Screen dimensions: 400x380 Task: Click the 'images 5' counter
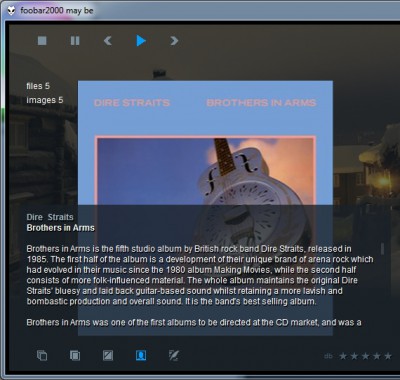(x=45, y=100)
